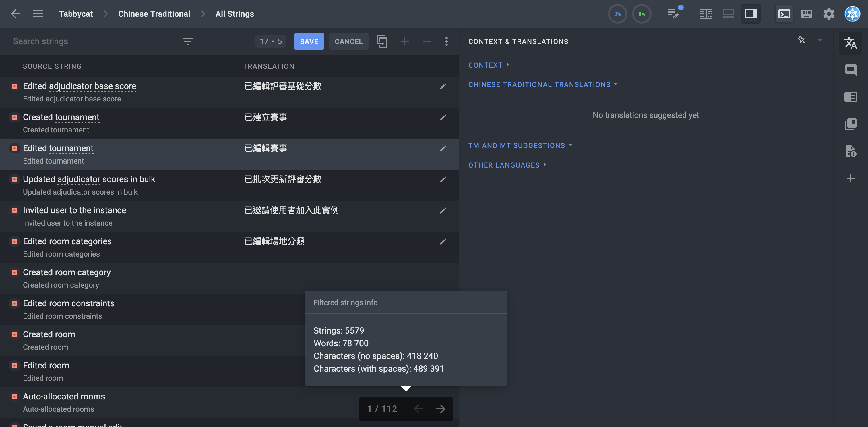Sort by the SOURCE STRING column header
868x427 pixels.
pos(52,66)
